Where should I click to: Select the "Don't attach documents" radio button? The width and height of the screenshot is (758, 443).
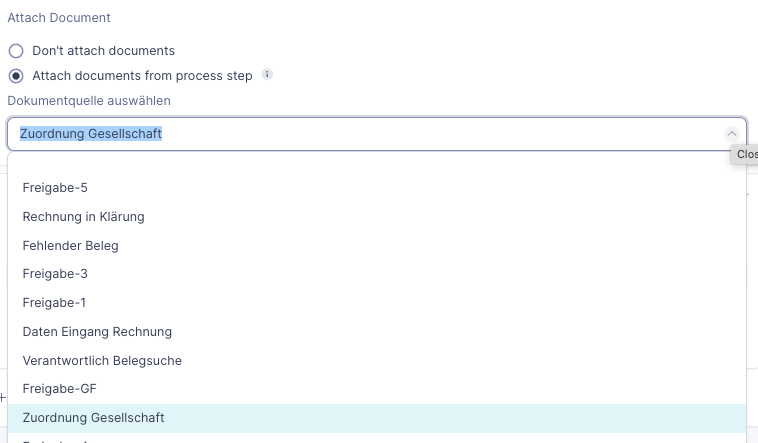(16, 51)
